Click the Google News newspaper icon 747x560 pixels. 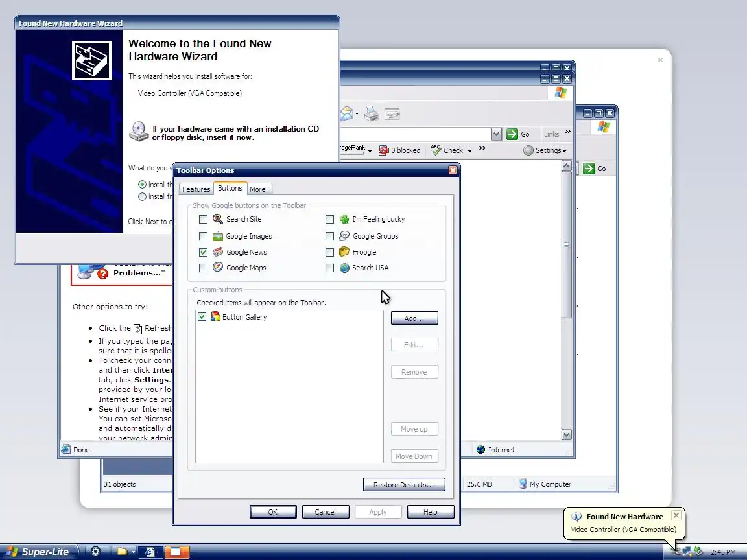coord(218,252)
